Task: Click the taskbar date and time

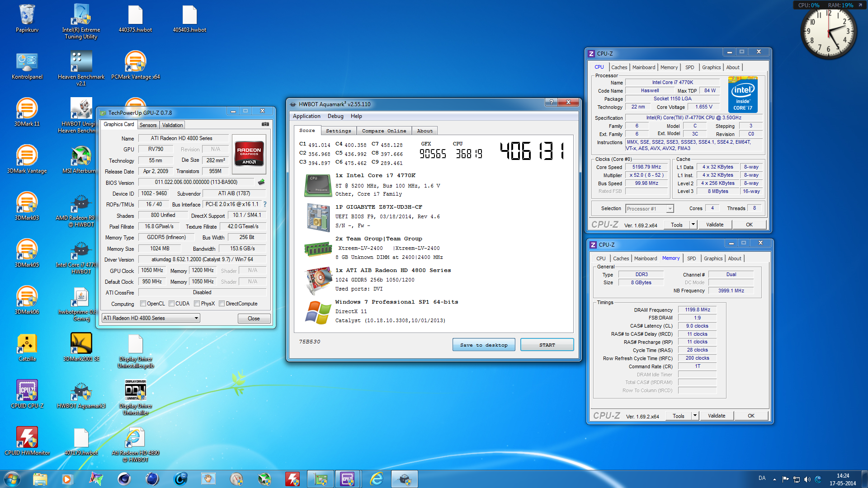Action: tap(843, 479)
